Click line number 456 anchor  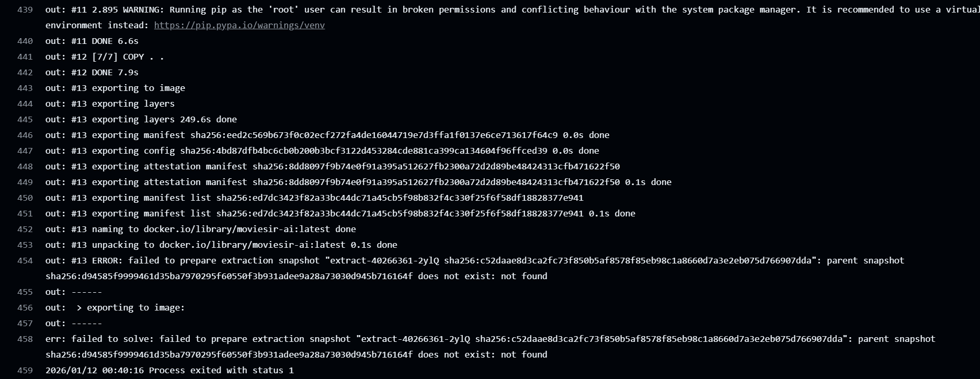(25, 307)
